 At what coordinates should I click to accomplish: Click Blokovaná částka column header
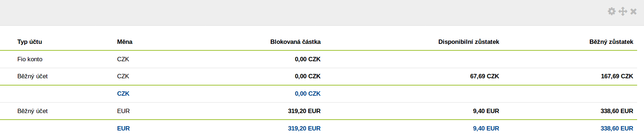pyautogui.click(x=295, y=42)
